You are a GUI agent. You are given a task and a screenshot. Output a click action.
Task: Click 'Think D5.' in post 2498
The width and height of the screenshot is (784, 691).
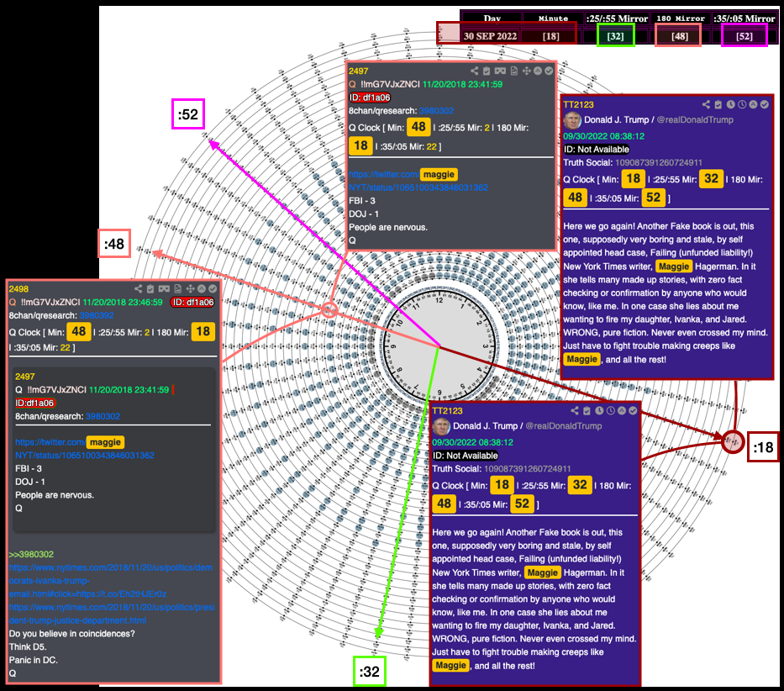(x=28, y=646)
